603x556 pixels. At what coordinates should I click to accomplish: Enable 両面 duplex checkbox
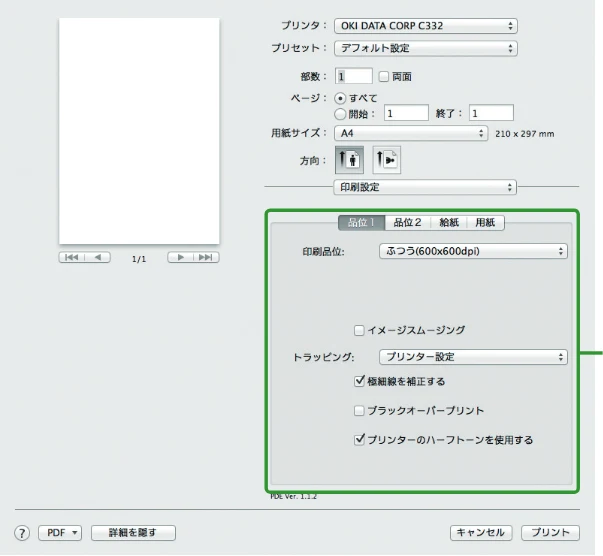click(383, 77)
